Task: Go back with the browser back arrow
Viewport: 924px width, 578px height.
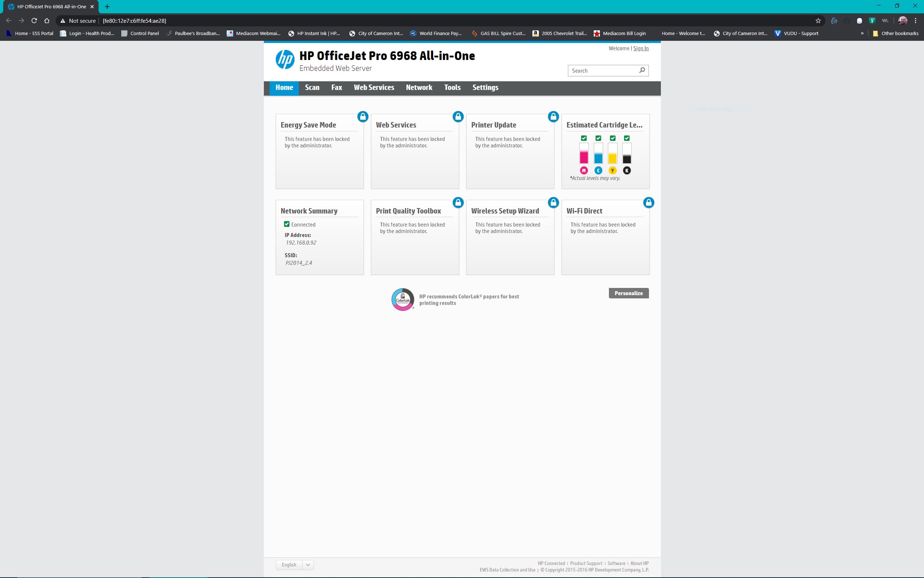Action: coord(9,21)
